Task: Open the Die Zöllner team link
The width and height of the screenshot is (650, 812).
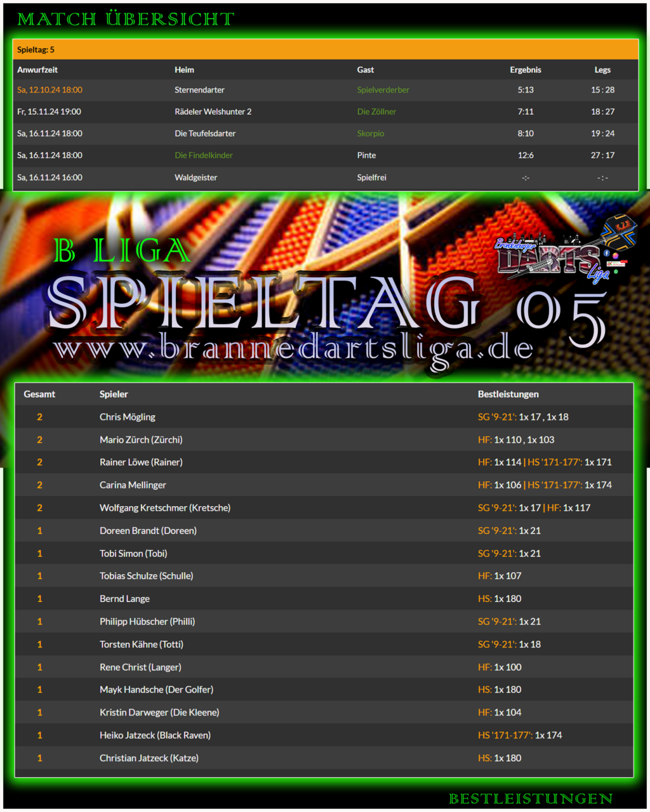Action: pyautogui.click(x=376, y=112)
